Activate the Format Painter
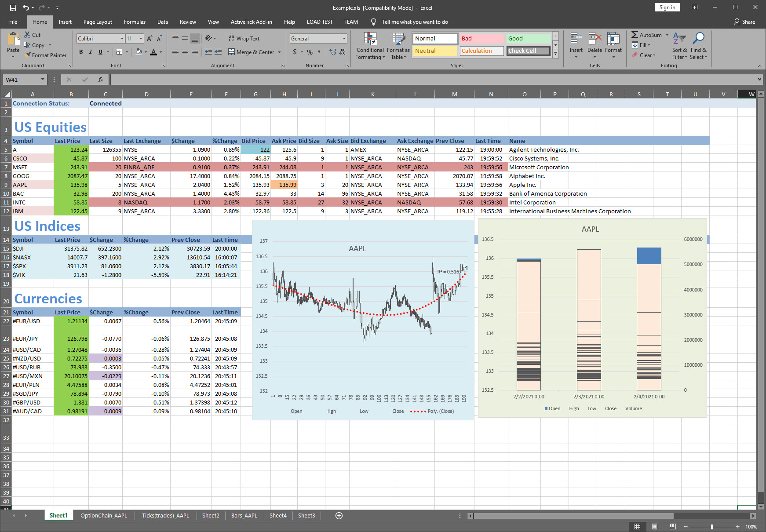 tap(46, 55)
